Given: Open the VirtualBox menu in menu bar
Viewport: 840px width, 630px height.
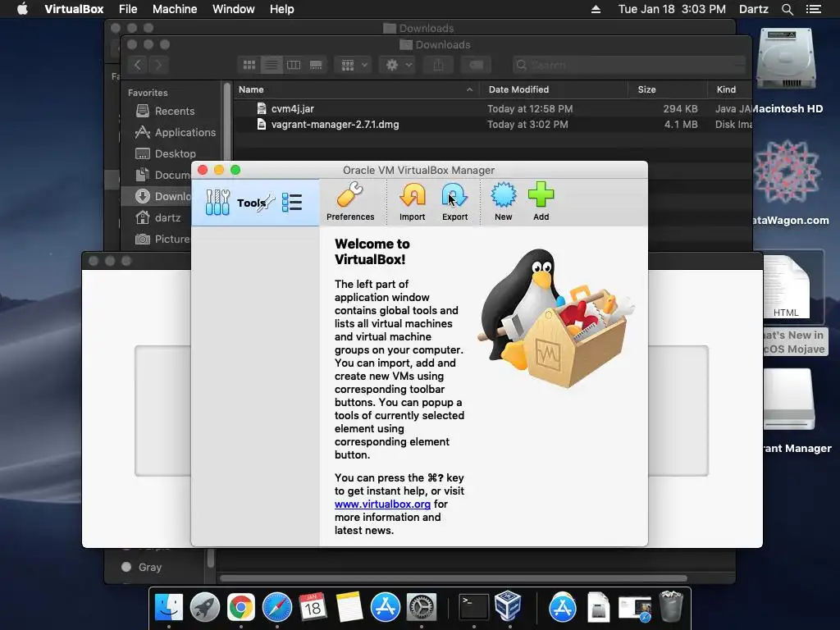Looking at the screenshot, I should tap(74, 9).
